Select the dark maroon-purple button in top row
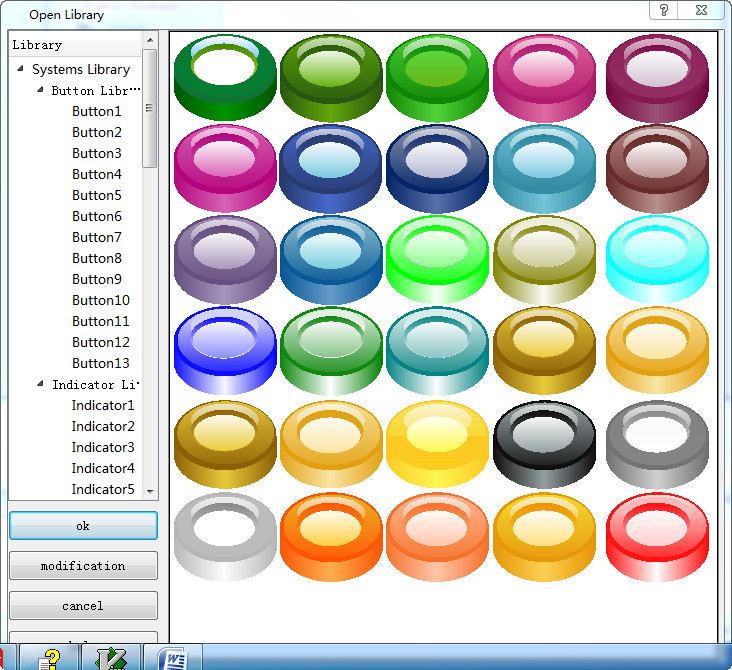Image resolution: width=732 pixels, height=670 pixels. (x=657, y=77)
